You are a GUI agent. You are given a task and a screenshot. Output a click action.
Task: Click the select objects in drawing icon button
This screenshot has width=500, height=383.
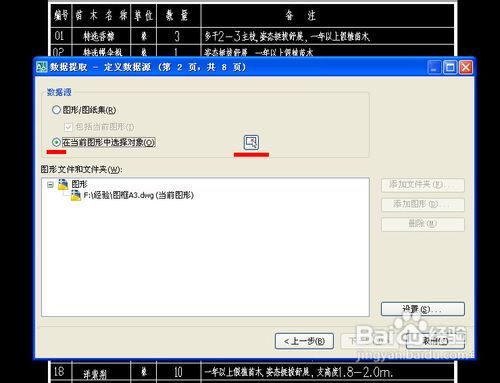pos(251,142)
